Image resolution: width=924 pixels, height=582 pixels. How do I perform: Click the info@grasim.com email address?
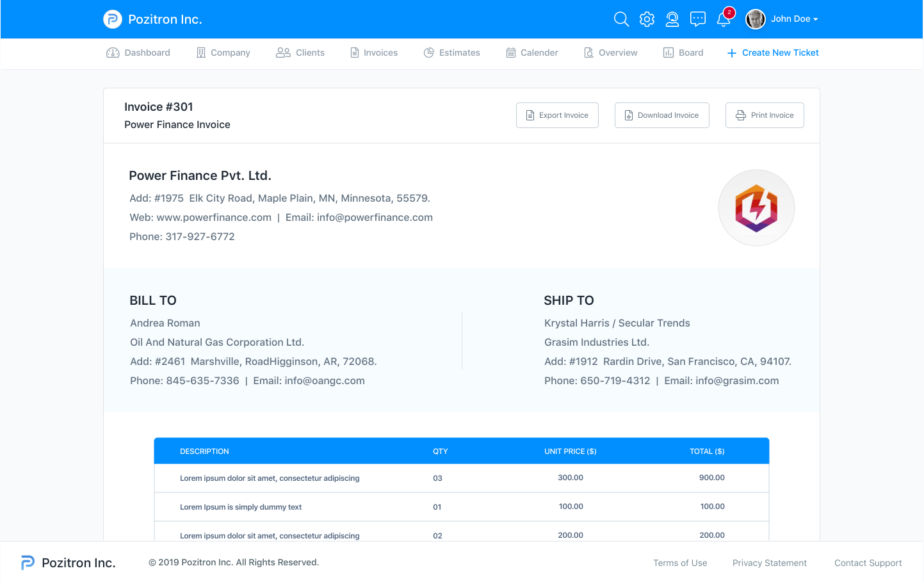[x=737, y=381]
